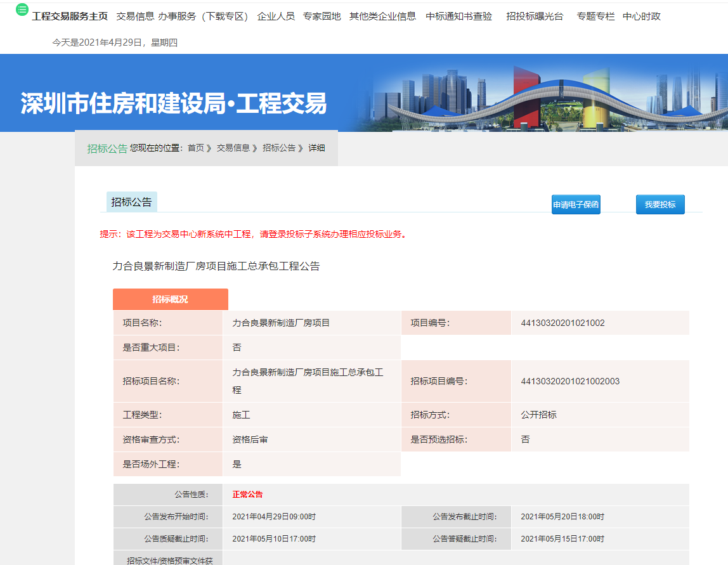This screenshot has width=728, height=565.
Task: Open 其他类企业信息 section
Action: (x=382, y=16)
